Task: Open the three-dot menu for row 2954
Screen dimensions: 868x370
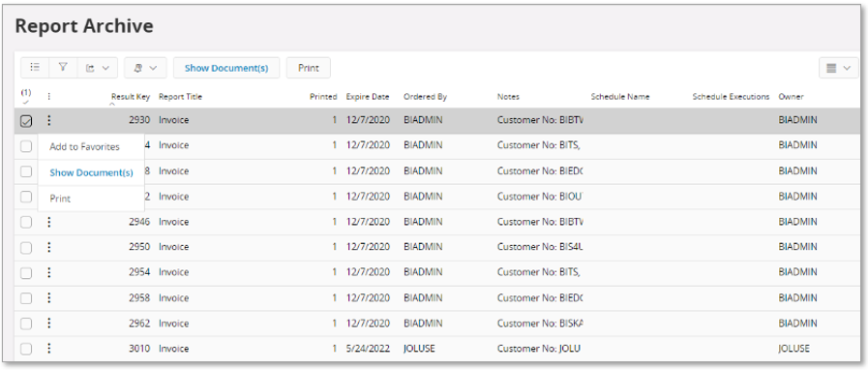Action: [x=48, y=272]
